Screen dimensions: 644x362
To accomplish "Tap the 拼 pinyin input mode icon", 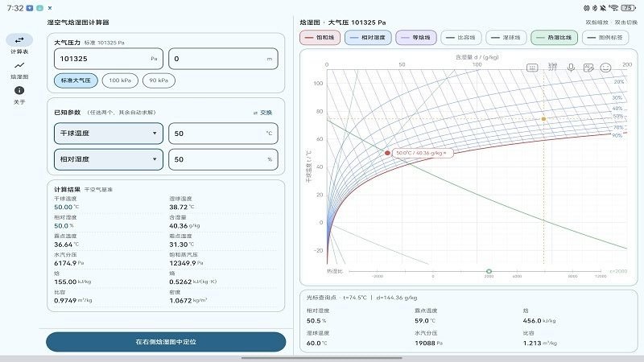I will (552, 67).
